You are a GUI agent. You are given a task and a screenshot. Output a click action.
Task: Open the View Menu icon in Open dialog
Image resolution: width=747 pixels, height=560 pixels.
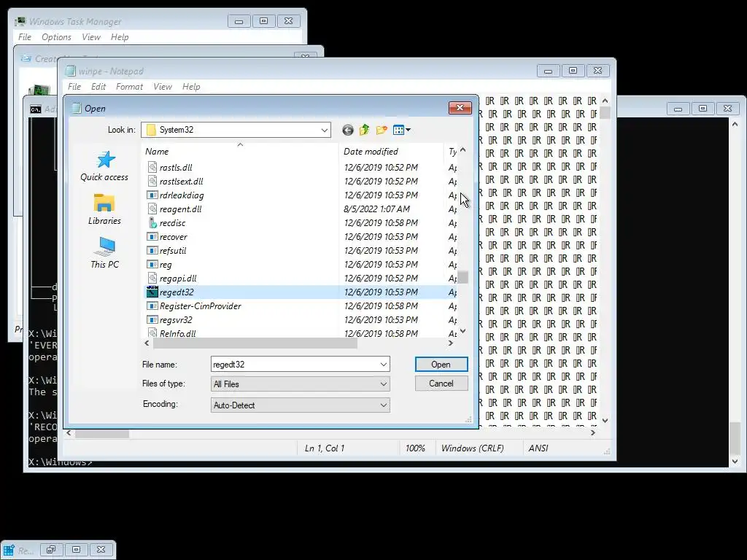[x=402, y=130]
